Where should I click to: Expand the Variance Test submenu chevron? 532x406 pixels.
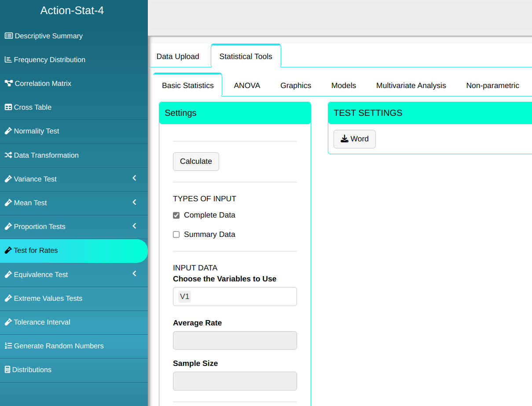134,178
